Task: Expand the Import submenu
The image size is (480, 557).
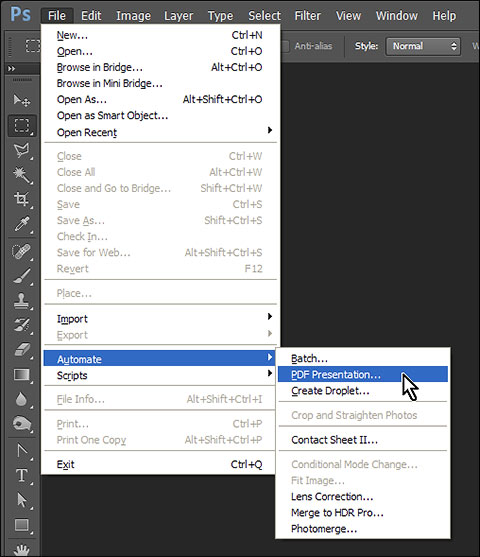Action: click(160, 319)
